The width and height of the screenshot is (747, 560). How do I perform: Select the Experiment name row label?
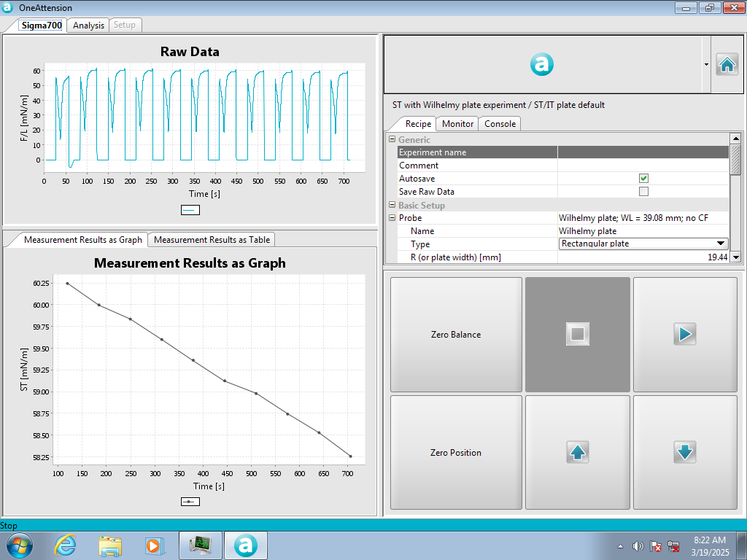coord(477,152)
